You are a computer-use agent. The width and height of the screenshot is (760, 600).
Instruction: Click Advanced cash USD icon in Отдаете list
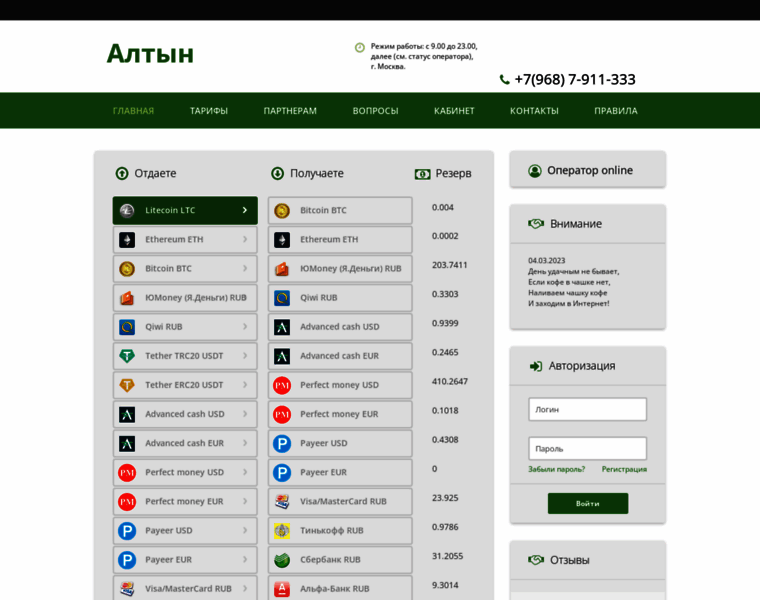[127, 414]
